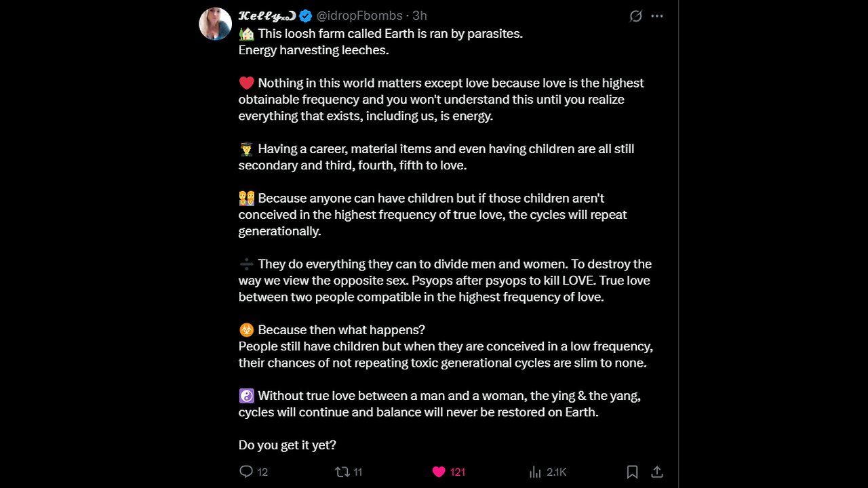Click the Kelly display name
Image resolution: width=868 pixels, height=488 pixels.
(x=267, y=16)
